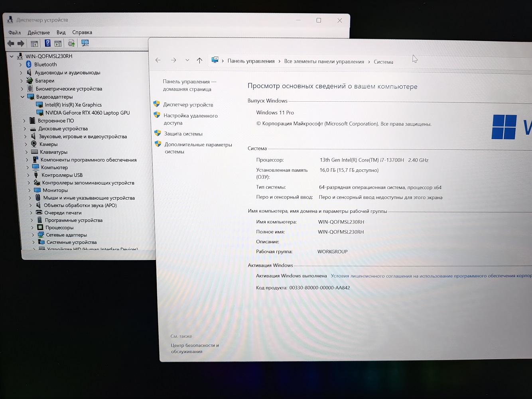Screen dimensions: 532x399
Task: Select NVIDIA GeForce RTX 4060 Laptop GPU
Action: [88, 113]
